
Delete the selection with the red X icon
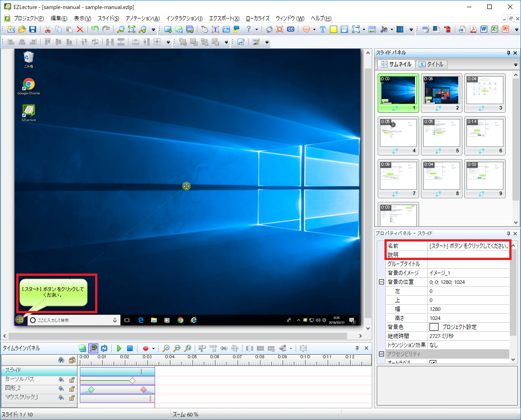click(x=80, y=29)
